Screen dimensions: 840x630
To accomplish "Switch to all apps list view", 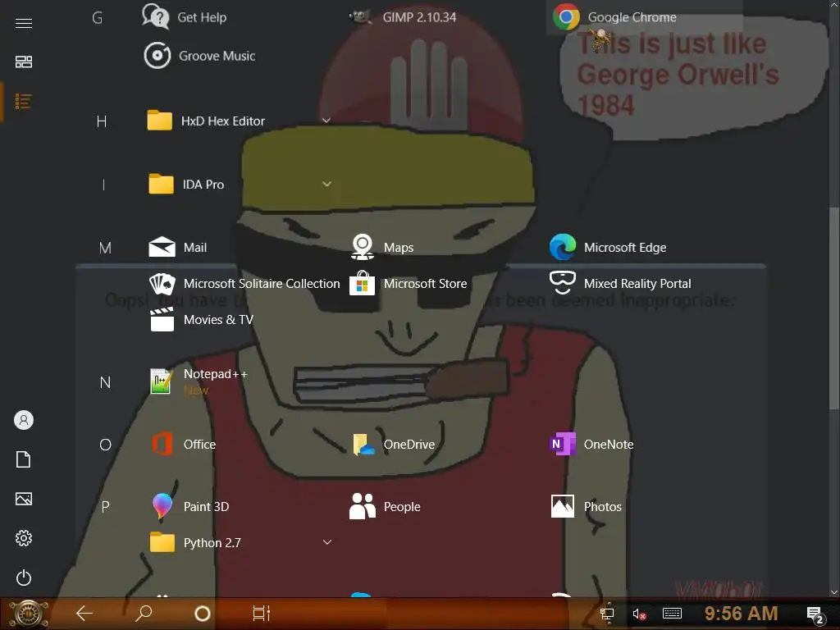I will [24, 101].
